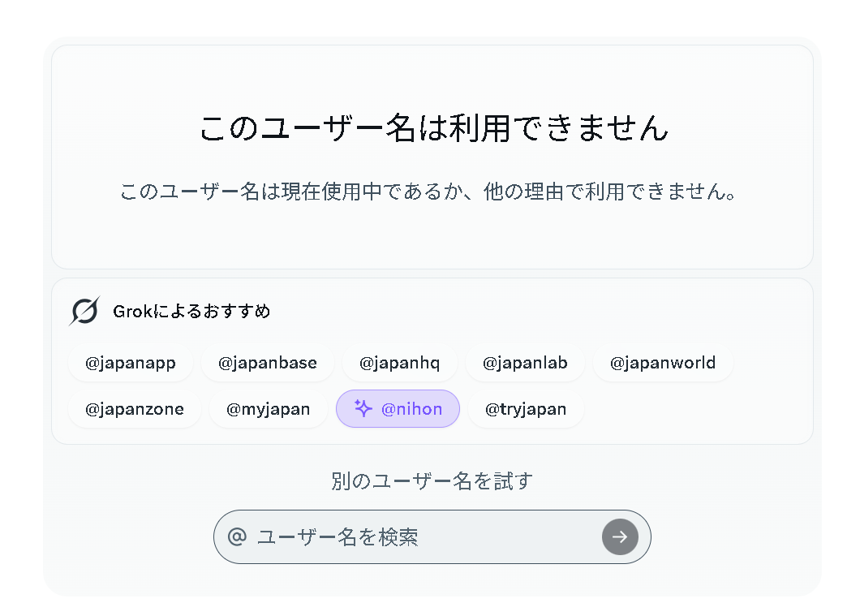This screenshot has height=616, width=860.
Task: Choose the @tryjapan suggestion chip
Action: 526,409
